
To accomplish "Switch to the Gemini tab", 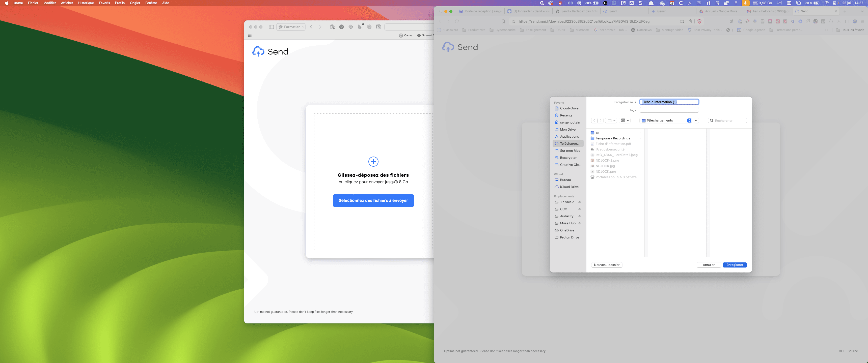I will point(662,11).
